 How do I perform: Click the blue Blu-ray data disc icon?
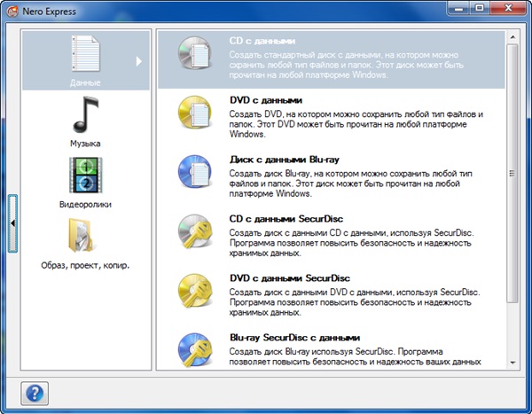(195, 172)
